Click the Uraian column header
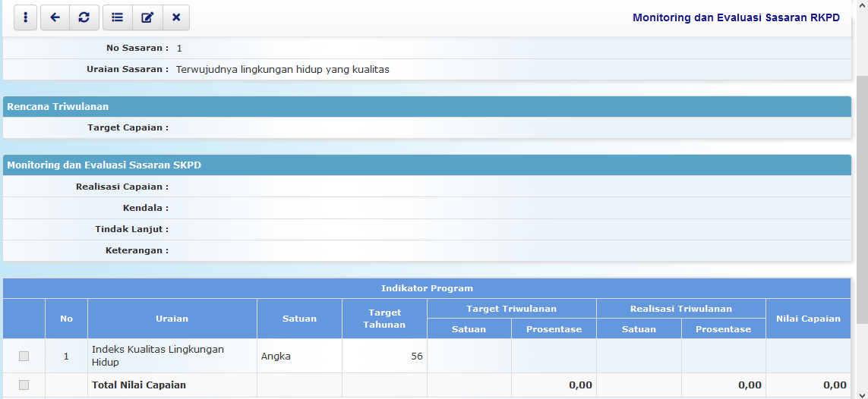The width and height of the screenshot is (868, 399). [172, 319]
